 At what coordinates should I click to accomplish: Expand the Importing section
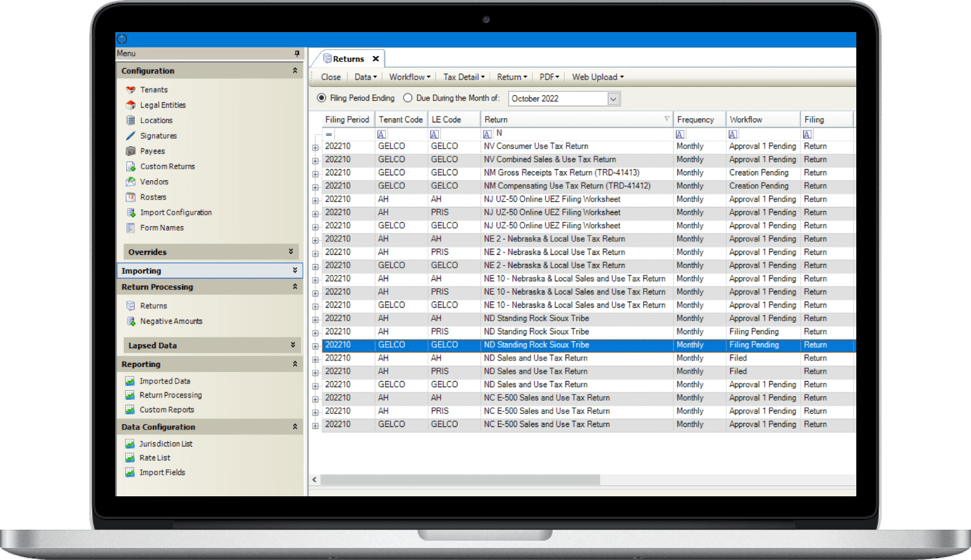pos(295,271)
